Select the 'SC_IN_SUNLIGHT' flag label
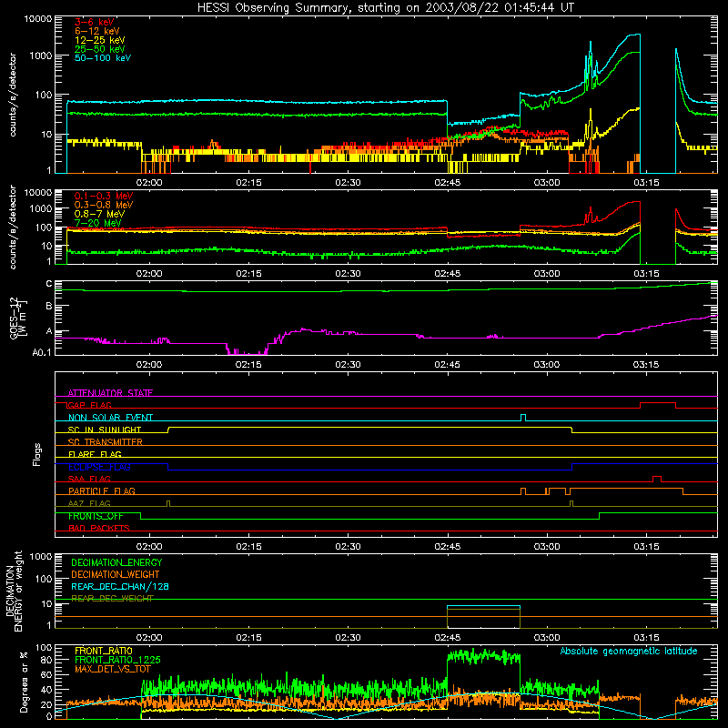The height and width of the screenshot is (728, 728). (104, 430)
